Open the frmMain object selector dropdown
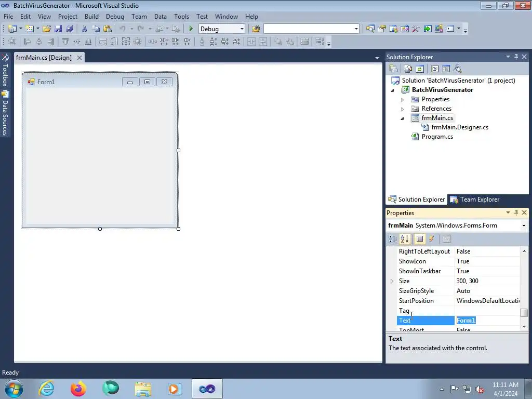Viewport: 532px width, 399px height. pyautogui.click(x=524, y=225)
